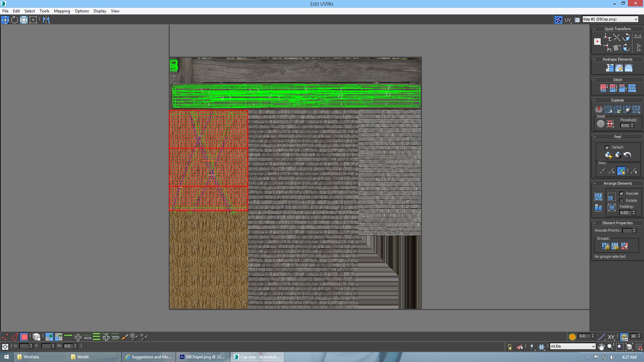Screen dimensions: 644x362
Task: Open the Map #2 (EBCap.png) dropdown
Action: point(610,19)
